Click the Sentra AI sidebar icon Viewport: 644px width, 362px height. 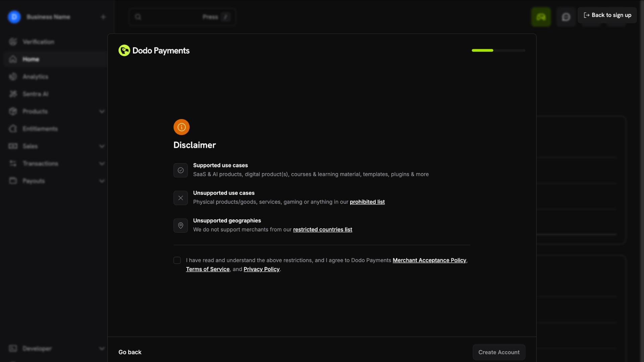coord(13,94)
